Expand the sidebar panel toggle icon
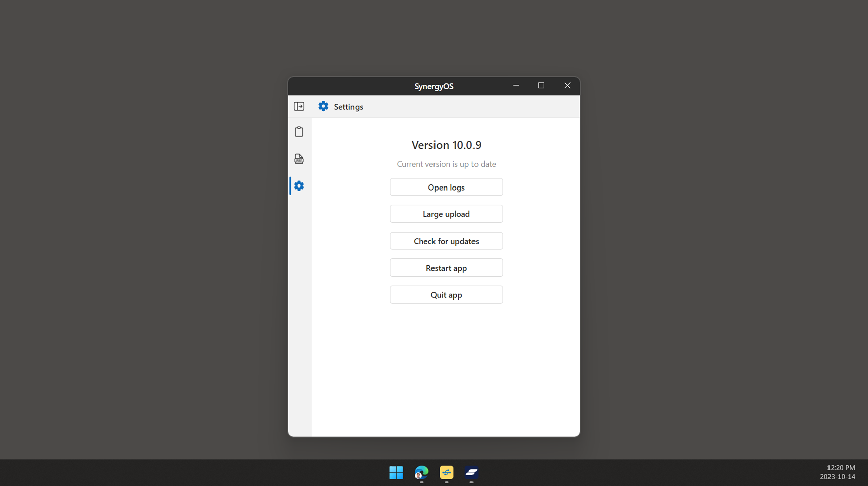 [x=299, y=106]
